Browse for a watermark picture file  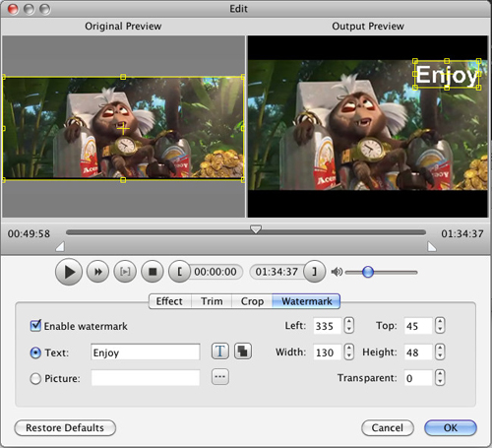(x=220, y=377)
